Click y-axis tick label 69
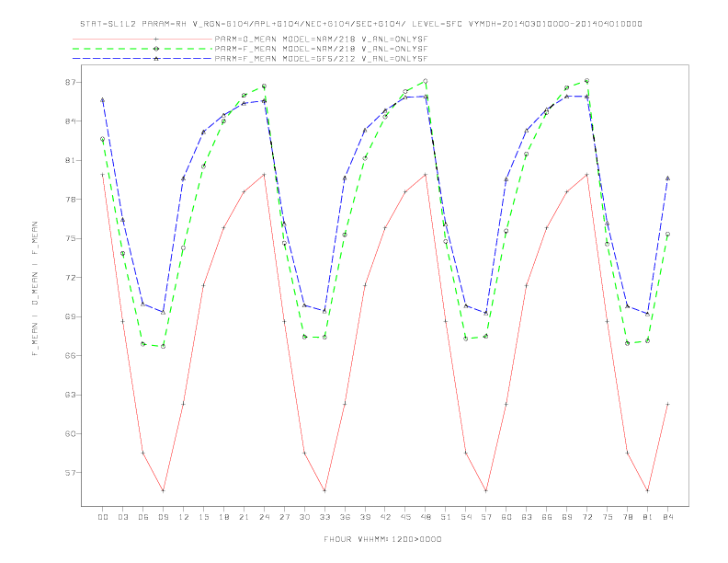The width and height of the screenshot is (728, 563). click(x=70, y=316)
